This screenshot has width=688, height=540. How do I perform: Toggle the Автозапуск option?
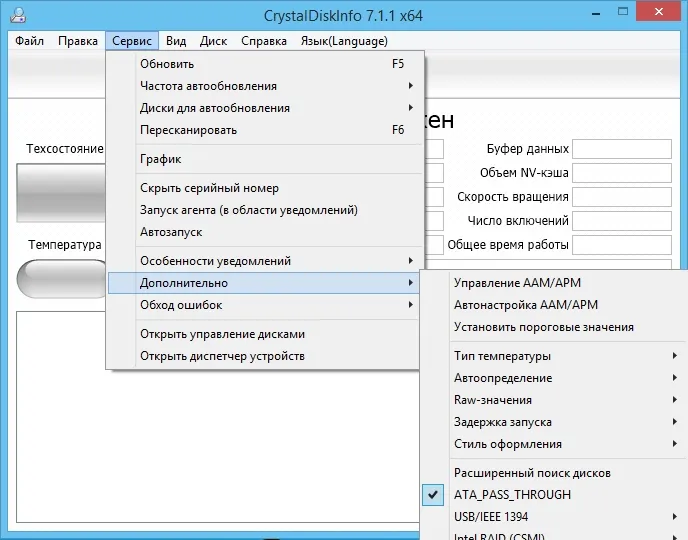[265, 232]
